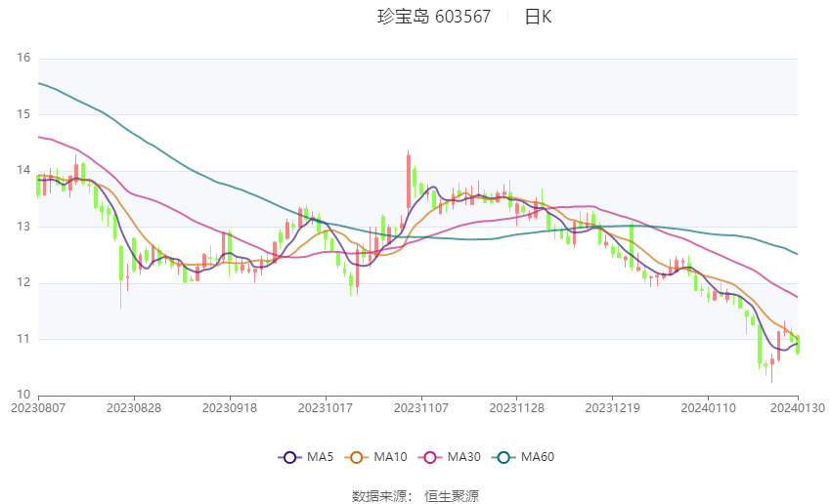This screenshot has height=504, width=831.
Task: Click the tall red candle peaking above 14
Action: (x=408, y=180)
